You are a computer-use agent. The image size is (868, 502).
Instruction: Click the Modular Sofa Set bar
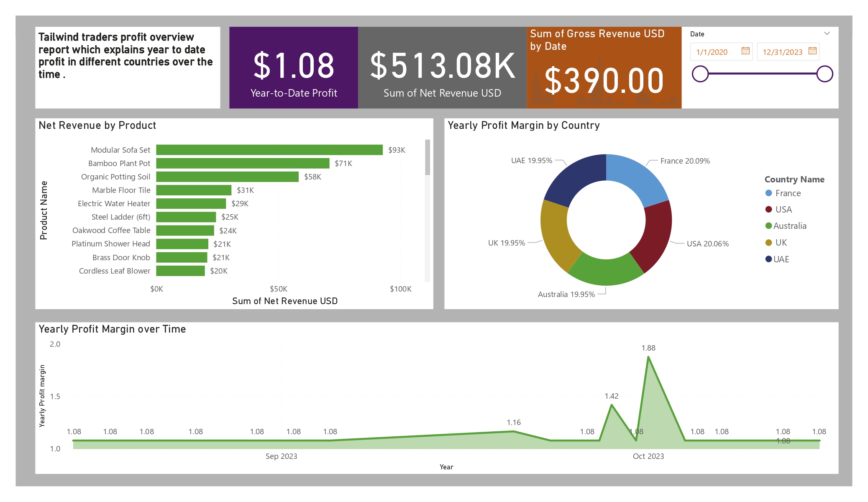click(x=269, y=150)
